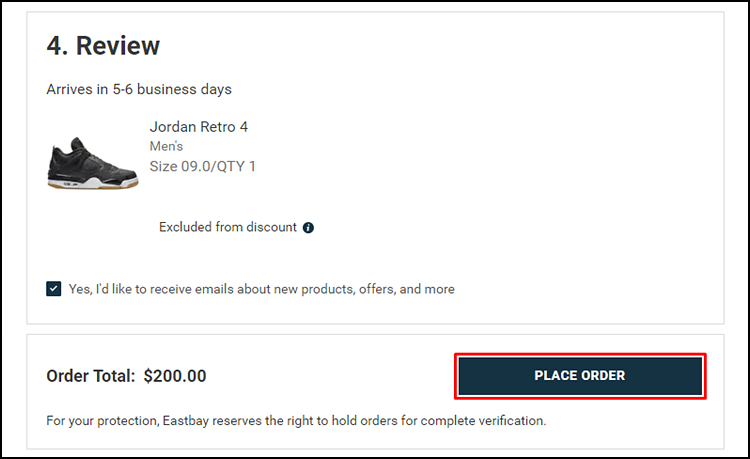The height and width of the screenshot is (459, 750).
Task: Click the 5-6 delivery estimate numbers
Action: [x=122, y=89]
